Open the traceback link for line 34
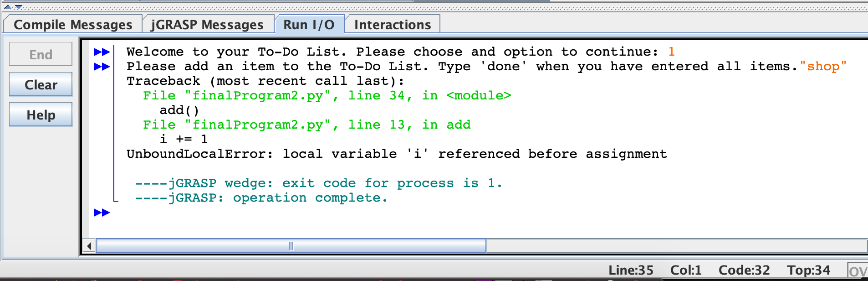Viewport: 868px width, 281px height. click(x=327, y=96)
